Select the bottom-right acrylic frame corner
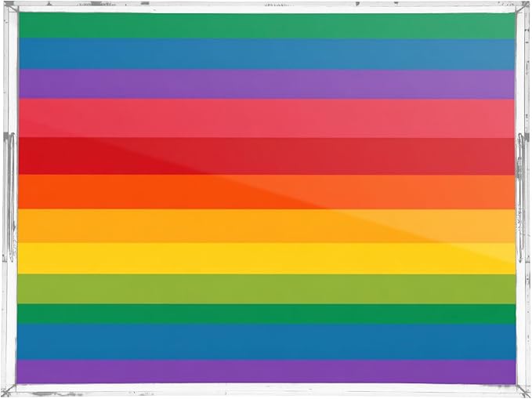The image size is (532, 399). 523,390
